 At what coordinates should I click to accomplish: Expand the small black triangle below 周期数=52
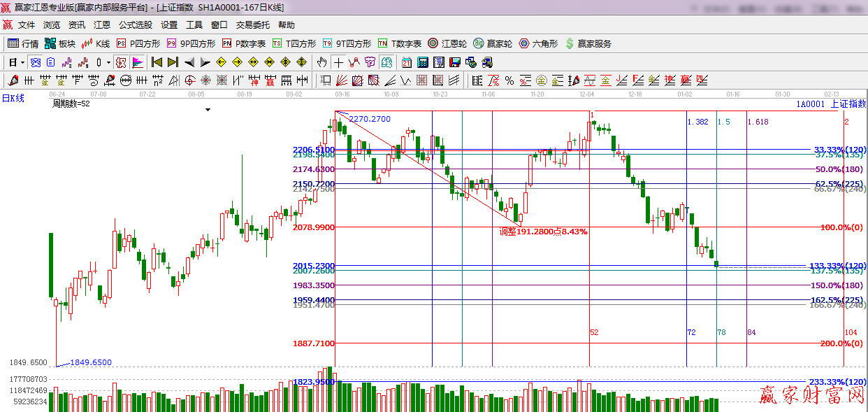(208, 110)
